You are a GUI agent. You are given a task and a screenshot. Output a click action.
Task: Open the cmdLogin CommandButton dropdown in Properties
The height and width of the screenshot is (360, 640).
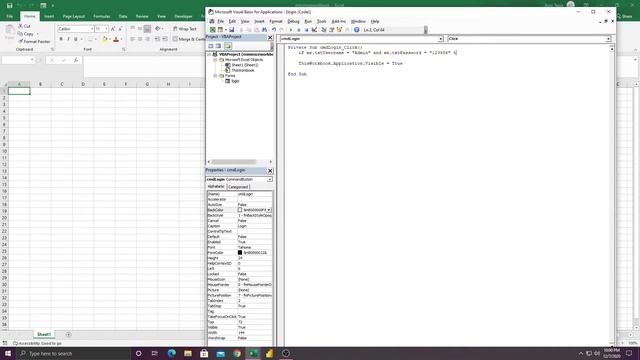[270, 180]
